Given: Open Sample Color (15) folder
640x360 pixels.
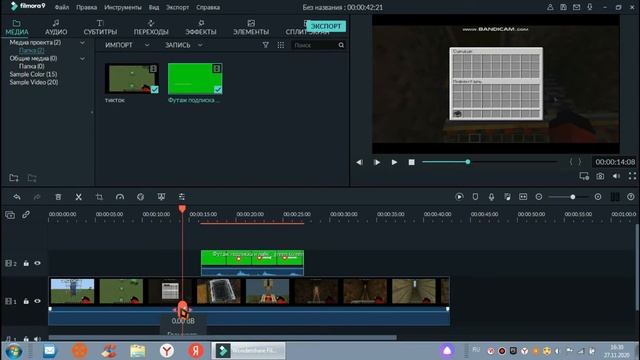Looking at the screenshot, I should (33, 74).
